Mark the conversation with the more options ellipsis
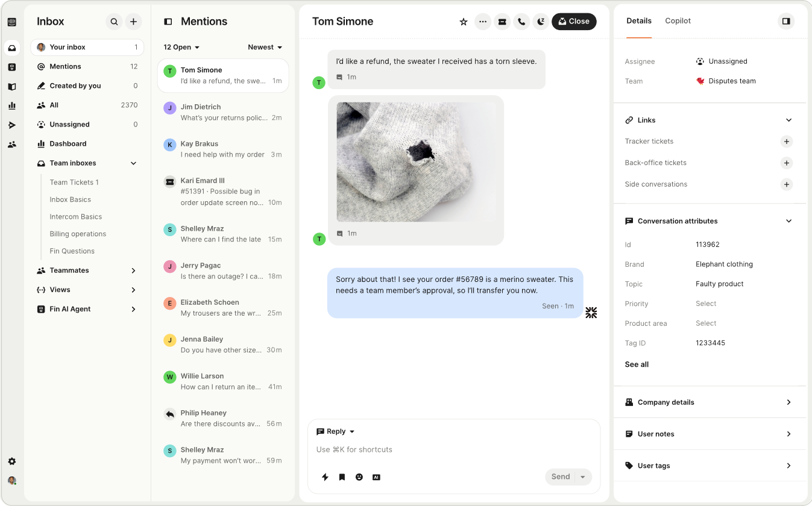This screenshot has width=812, height=506. click(483, 21)
